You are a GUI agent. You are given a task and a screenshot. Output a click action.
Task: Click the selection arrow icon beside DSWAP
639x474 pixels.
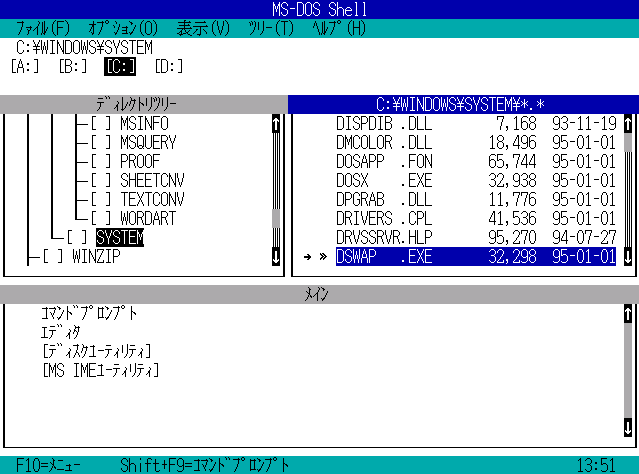point(307,257)
